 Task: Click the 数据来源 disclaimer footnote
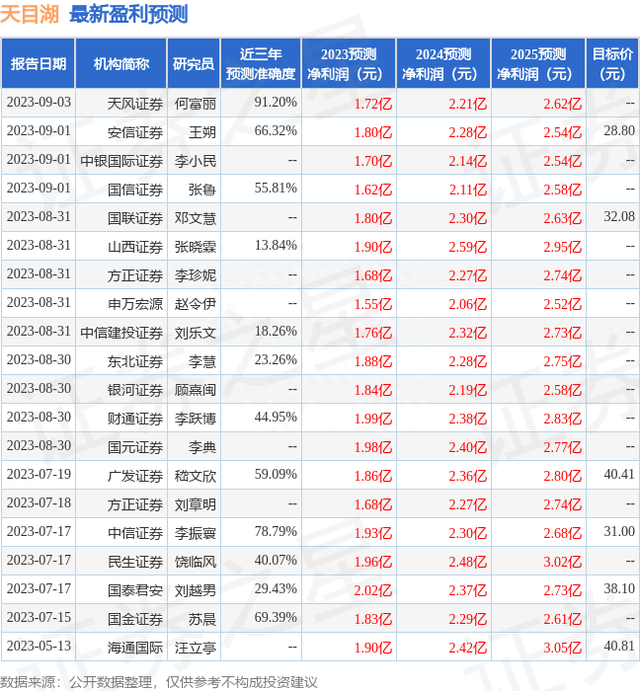(159, 682)
